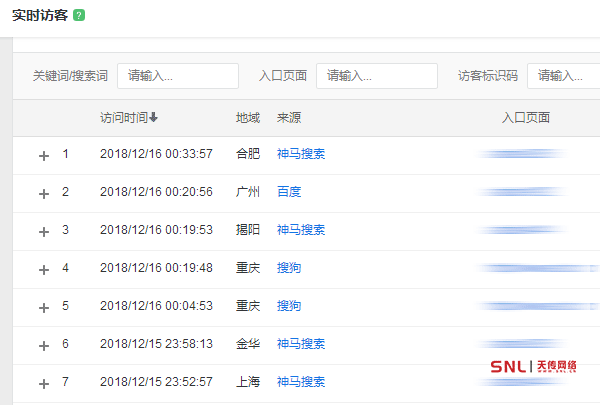Viewport: 600px width, 405px height.
Task: Expand visitor row 1 details
Action: tap(43, 155)
